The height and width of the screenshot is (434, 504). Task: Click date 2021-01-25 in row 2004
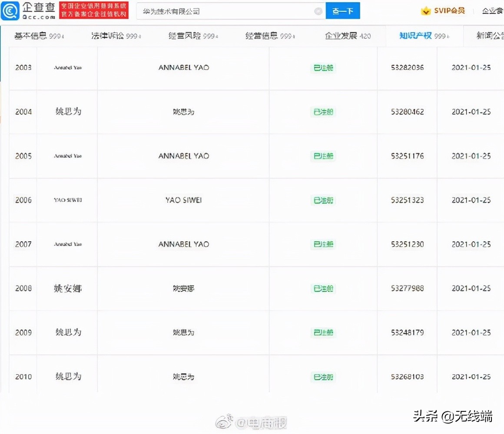pyautogui.click(x=471, y=112)
